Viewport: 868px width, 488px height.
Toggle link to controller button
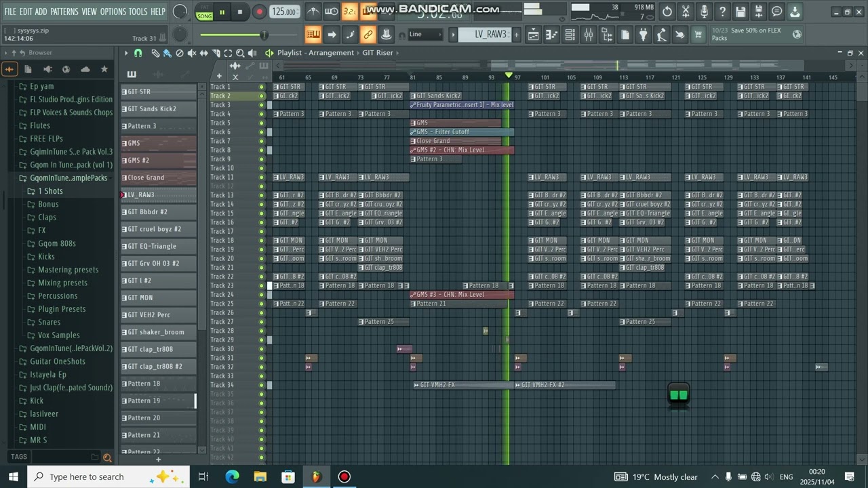click(368, 35)
